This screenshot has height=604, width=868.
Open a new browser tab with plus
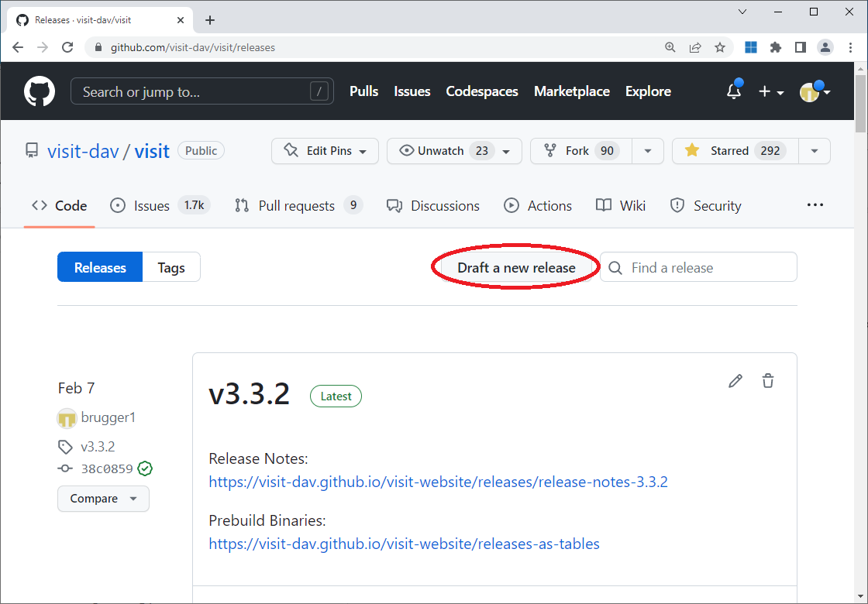(x=210, y=20)
